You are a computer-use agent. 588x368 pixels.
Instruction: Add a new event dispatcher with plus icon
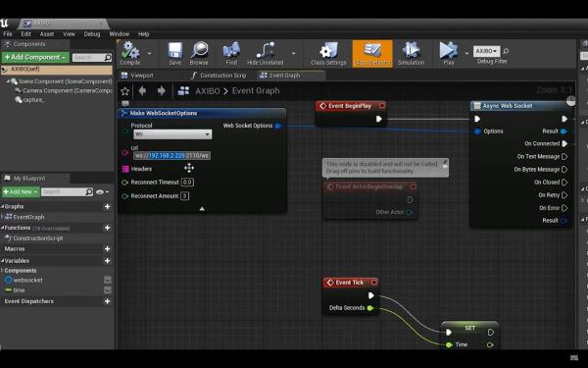pos(107,301)
